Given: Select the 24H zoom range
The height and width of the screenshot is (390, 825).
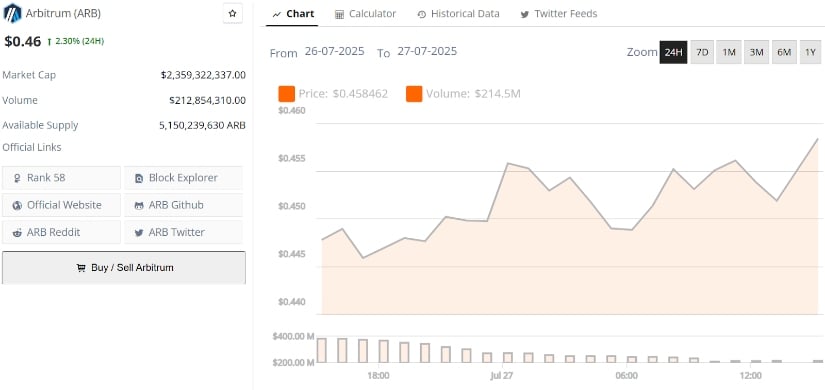Looking at the screenshot, I should pos(673,52).
